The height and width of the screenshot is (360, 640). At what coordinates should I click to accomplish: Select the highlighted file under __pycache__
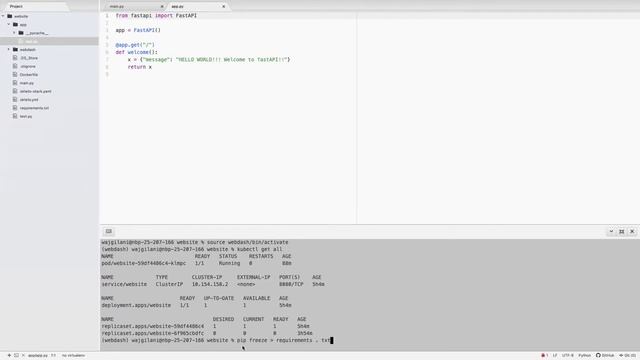[49, 41]
